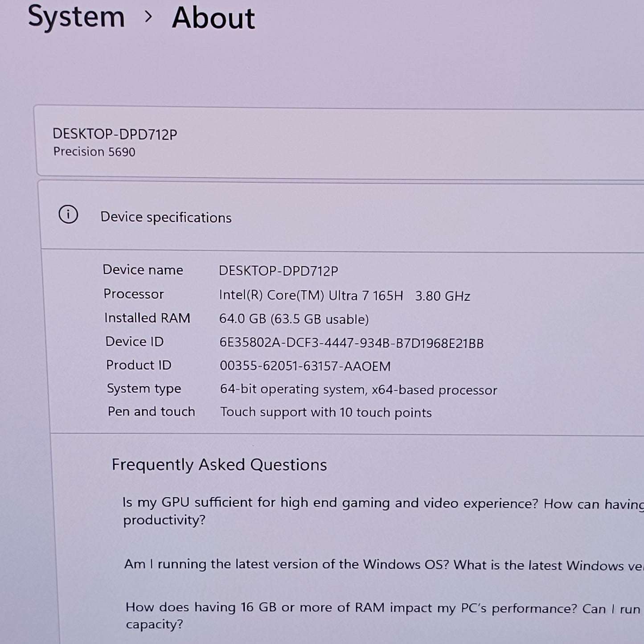
Task: Select the About page heading
Action: (x=213, y=18)
